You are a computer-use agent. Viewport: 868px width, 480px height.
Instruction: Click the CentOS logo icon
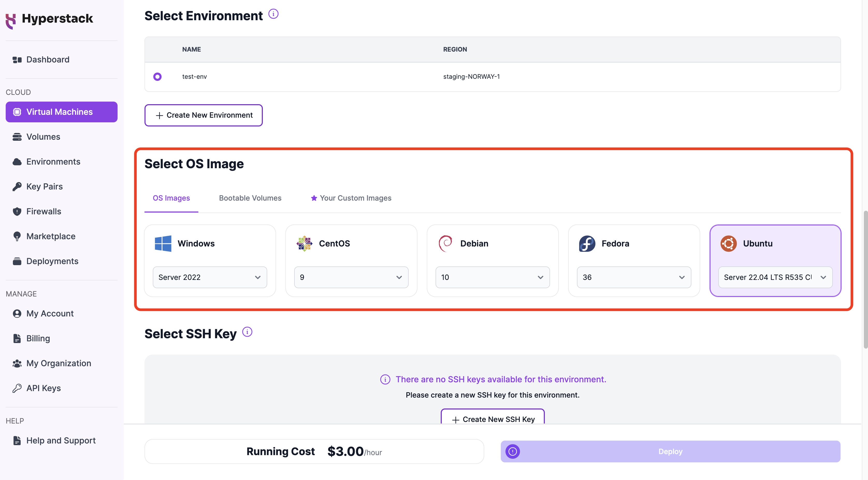click(x=305, y=244)
